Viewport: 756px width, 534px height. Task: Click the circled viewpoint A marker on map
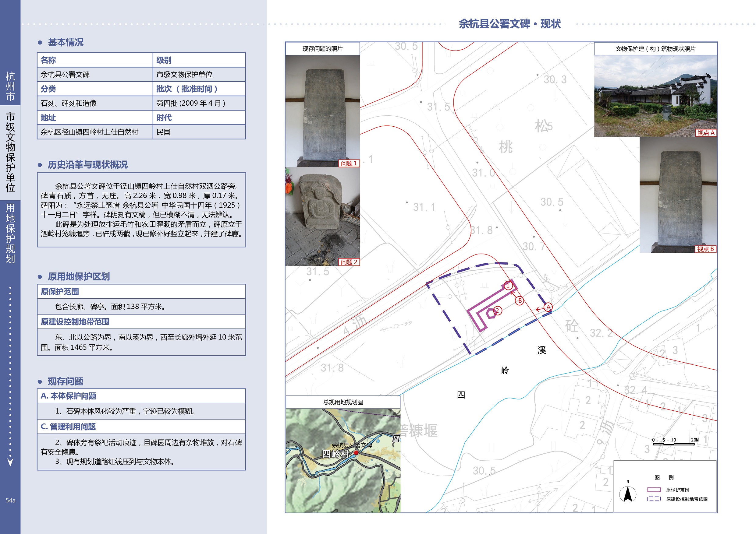point(548,307)
